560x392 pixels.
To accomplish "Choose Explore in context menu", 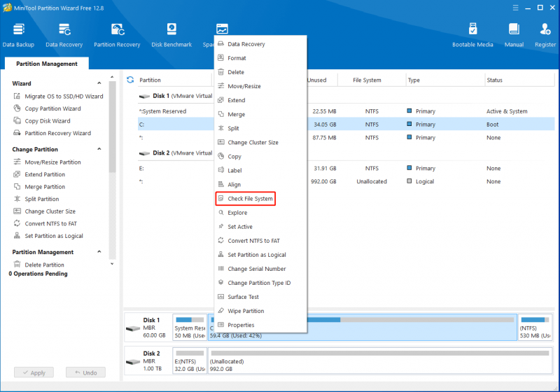I will coord(260,212).
